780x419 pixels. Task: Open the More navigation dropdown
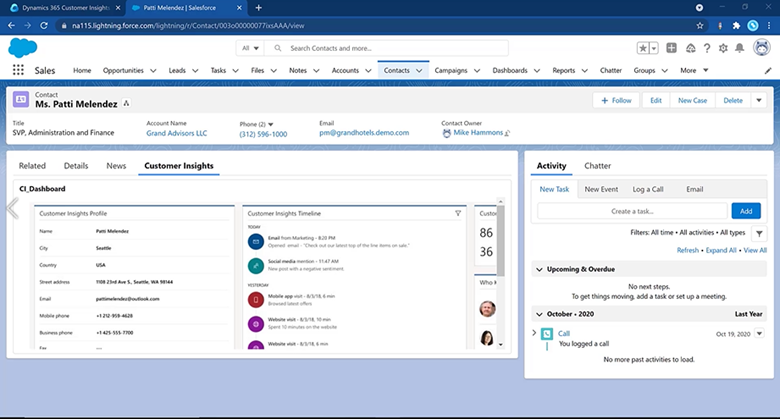point(694,70)
